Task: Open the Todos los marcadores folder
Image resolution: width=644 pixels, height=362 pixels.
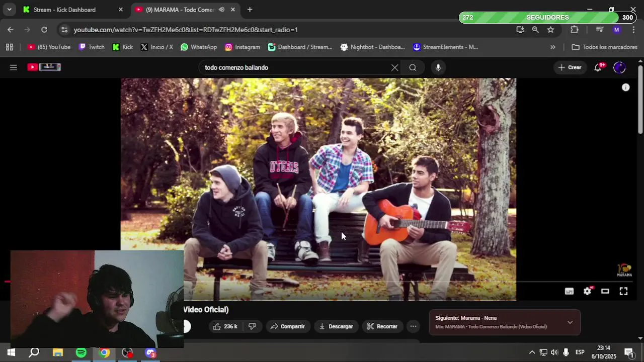Action: [x=605, y=47]
